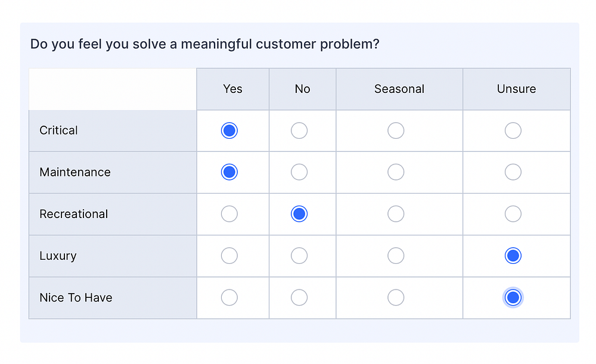Viewport: 596px width, 364px height.
Task: Choose Seasonal for Critical row
Action: [396, 130]
